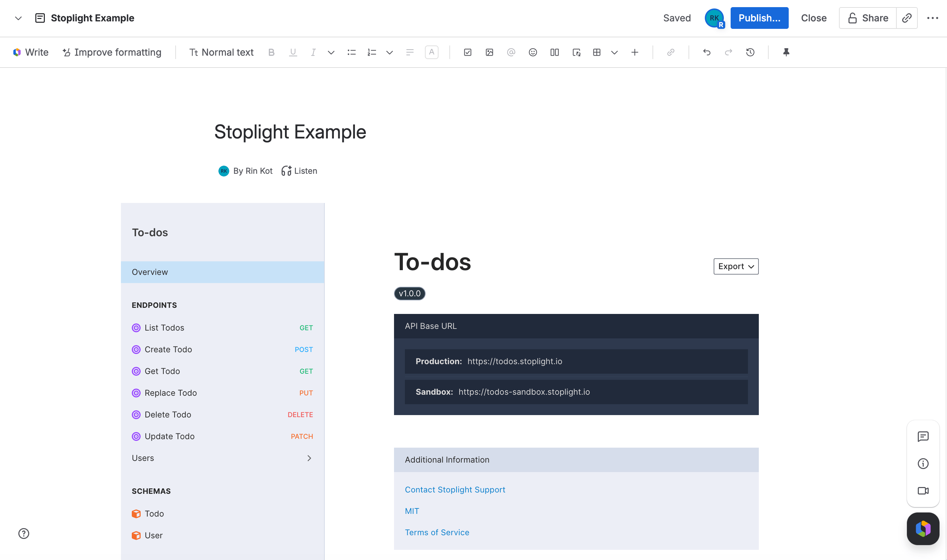Open the more actions ellipsis menu
Viewport: 947px width, 560px height.
click(x=932, y=18)
